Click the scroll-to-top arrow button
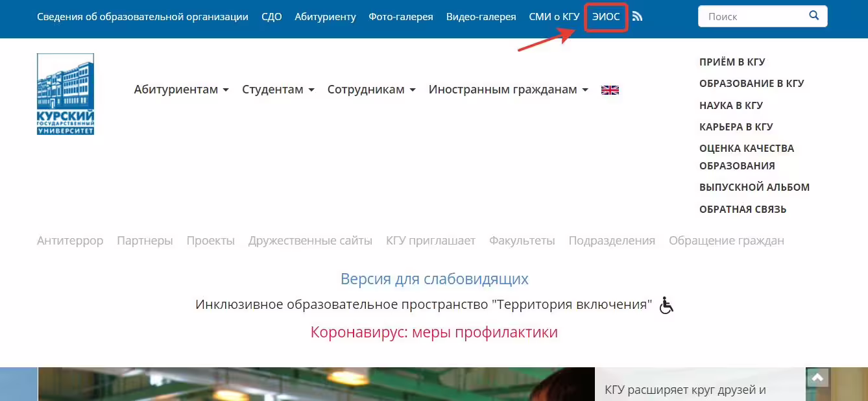The image size is (868, 401). [818, 378]
